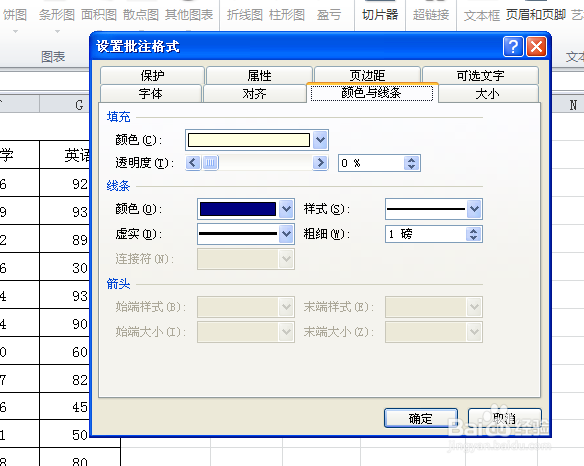Open the dialog help question-mark button
584x466 pixels.
point(513,47)
